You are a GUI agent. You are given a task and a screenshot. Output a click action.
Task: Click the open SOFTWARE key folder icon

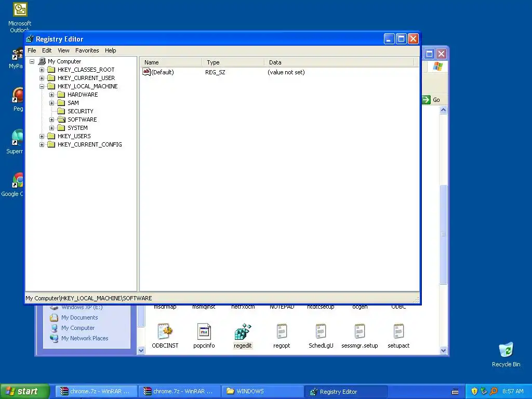pyautogui.click(x=61, y=119)
